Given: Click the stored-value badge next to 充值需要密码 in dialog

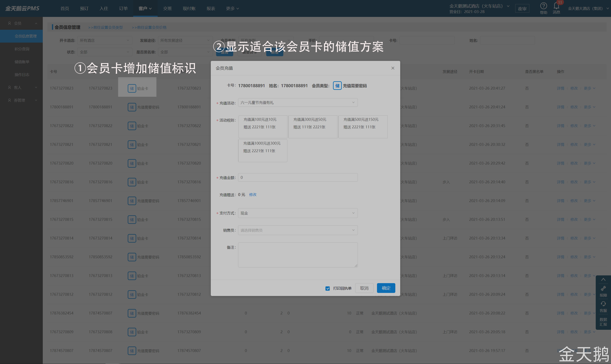Looking at the screenshot, I should point(337,86).
